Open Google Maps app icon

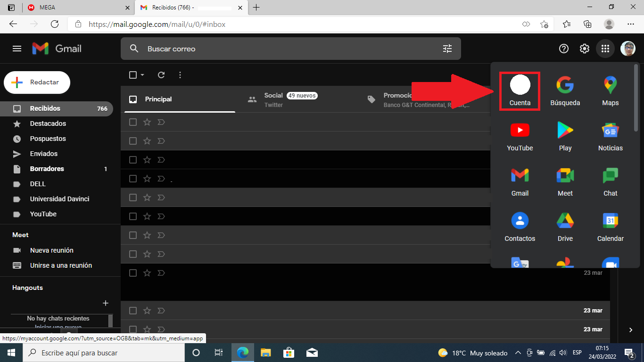click(x=610, y=90)
